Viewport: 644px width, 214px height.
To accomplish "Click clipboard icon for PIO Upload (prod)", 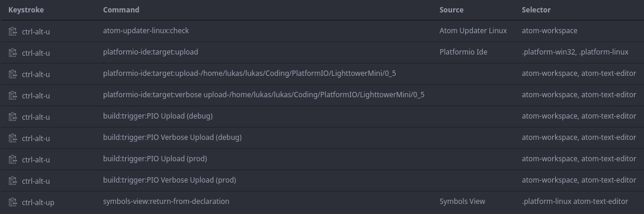I will pyautogui.click(x=13, y=159).
